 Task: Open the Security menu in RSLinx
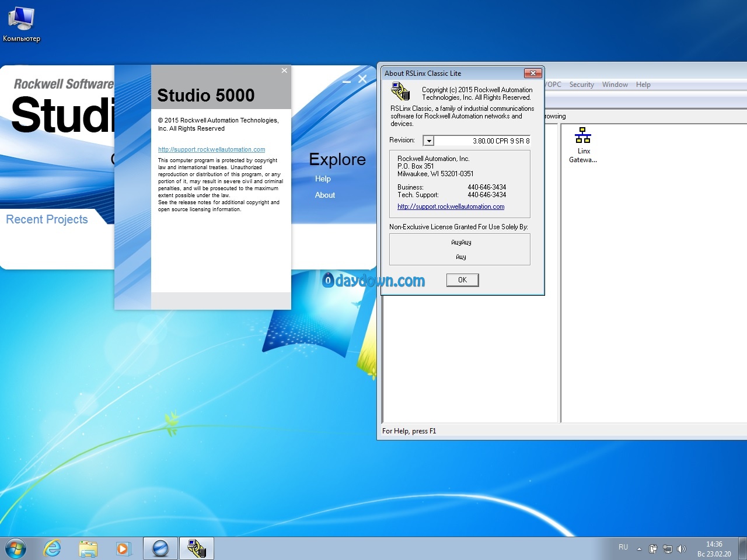pyautogui.click(x=581, y=85)
